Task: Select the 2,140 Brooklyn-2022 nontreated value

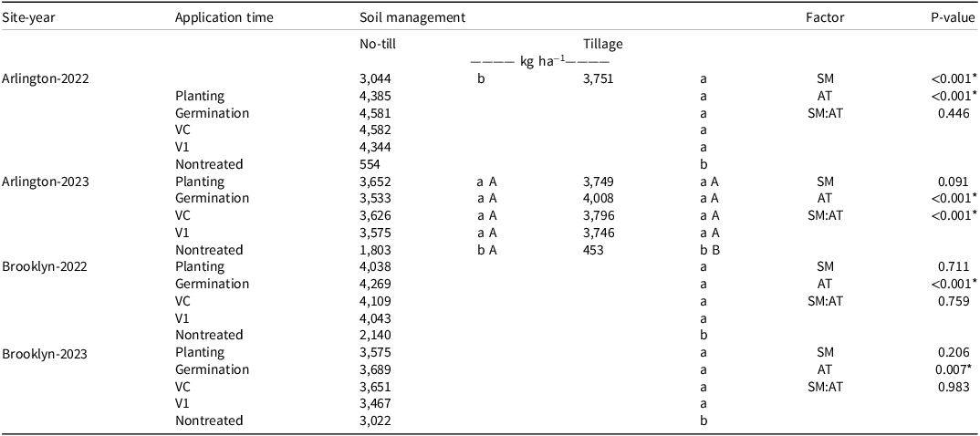Action: click(376, 335)
